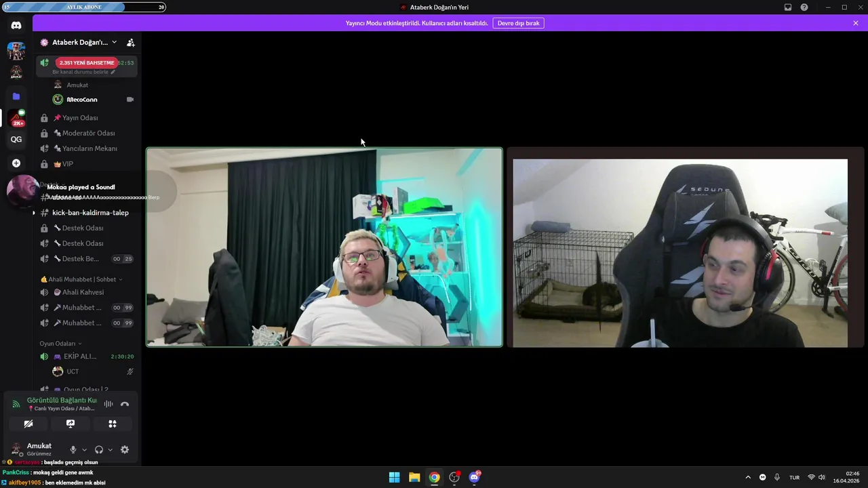
Task: Toggle camera on or off
Action: coord(28,424)
